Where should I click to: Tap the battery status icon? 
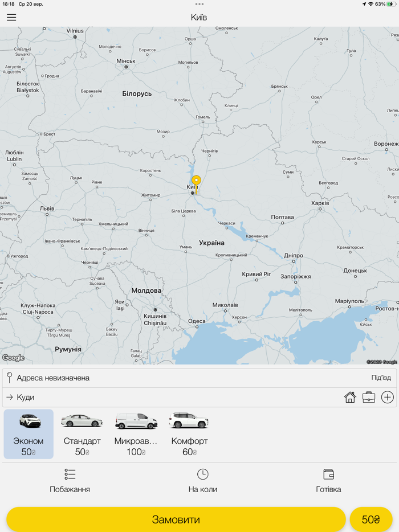(x=391, y=4)
